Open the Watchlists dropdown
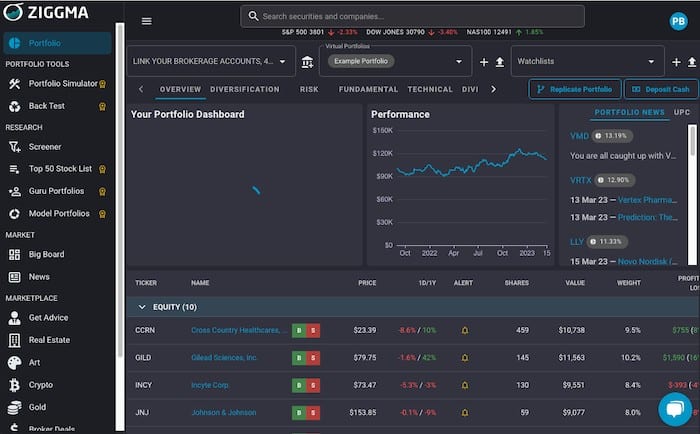Image resolution: width=700 pixels, height=434 pixels. (587, 61)
